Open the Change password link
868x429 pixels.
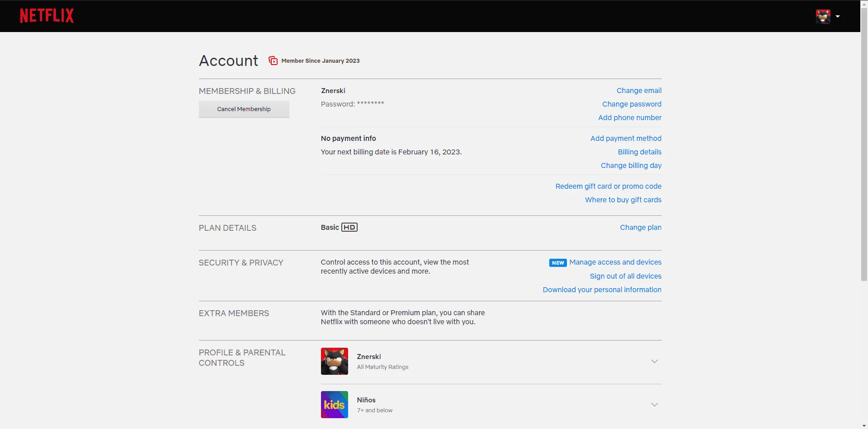(x=632, y=104)
